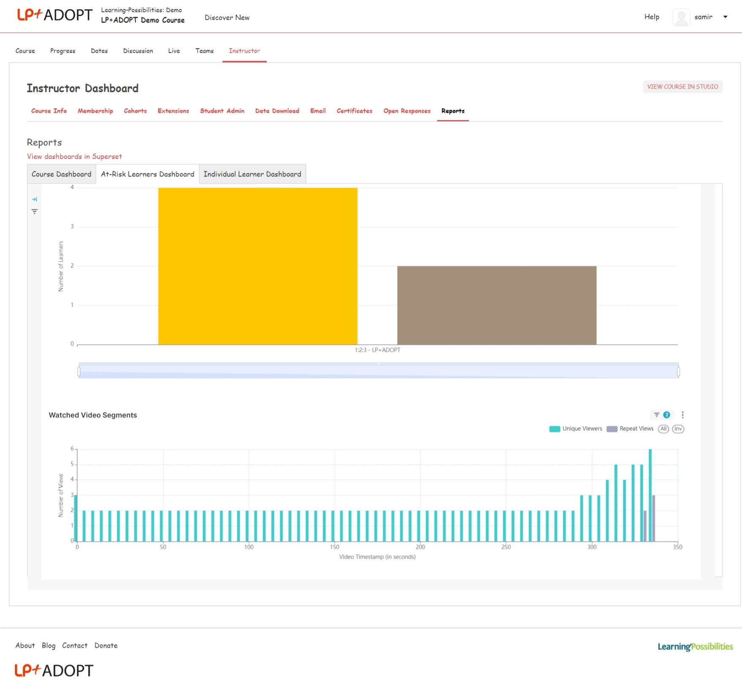Click the Watched Video Segments chart title
742x700 pixels.
coord(93,415)
